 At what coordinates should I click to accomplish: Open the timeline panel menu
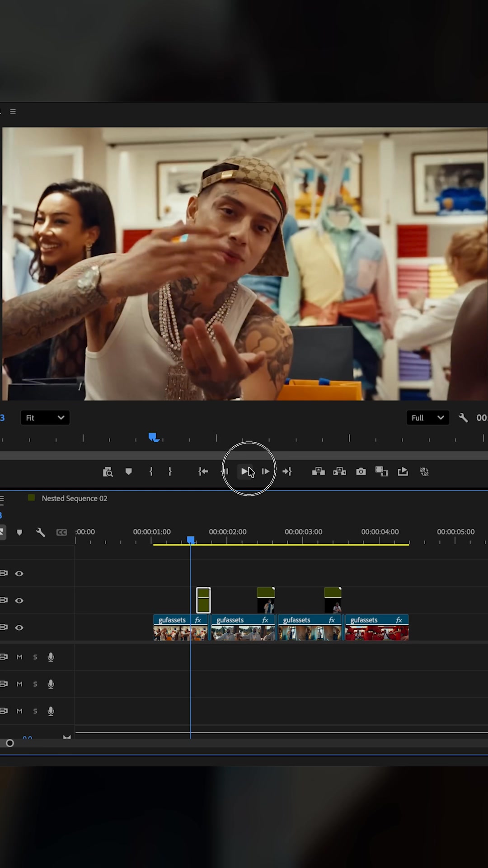point(2,499)
